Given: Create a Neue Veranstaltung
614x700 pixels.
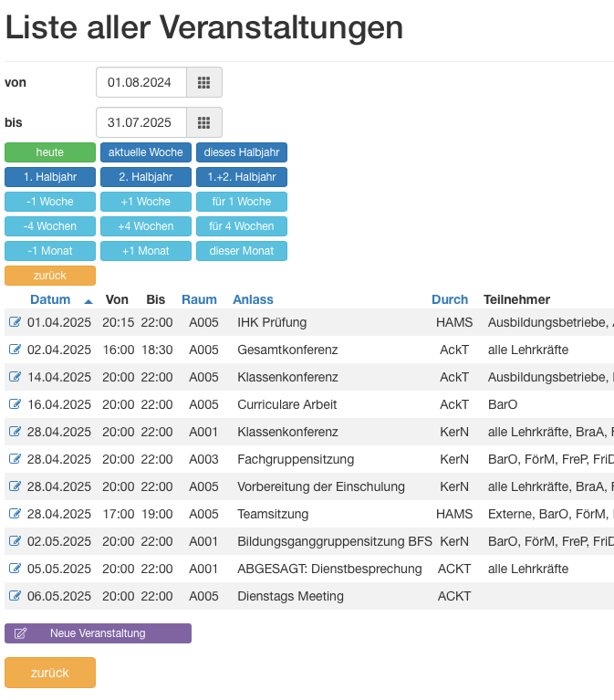Looking at the screenshot, I should [99, 633].
